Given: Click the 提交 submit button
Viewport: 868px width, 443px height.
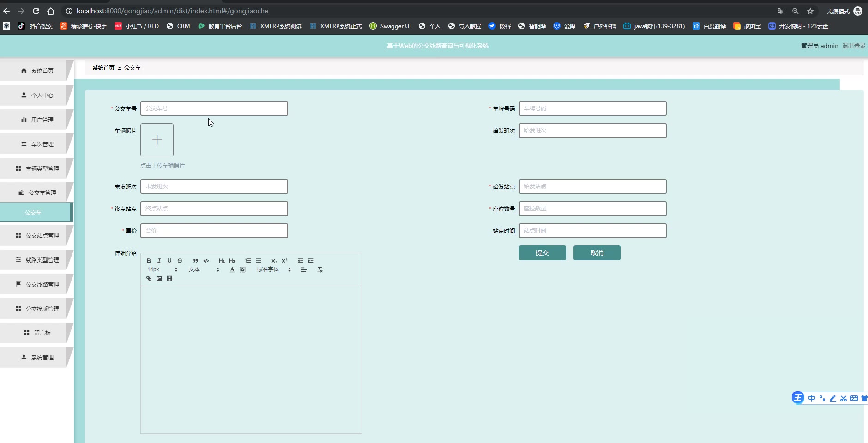Looking at the screenshot, I should (x=542, y=253).
